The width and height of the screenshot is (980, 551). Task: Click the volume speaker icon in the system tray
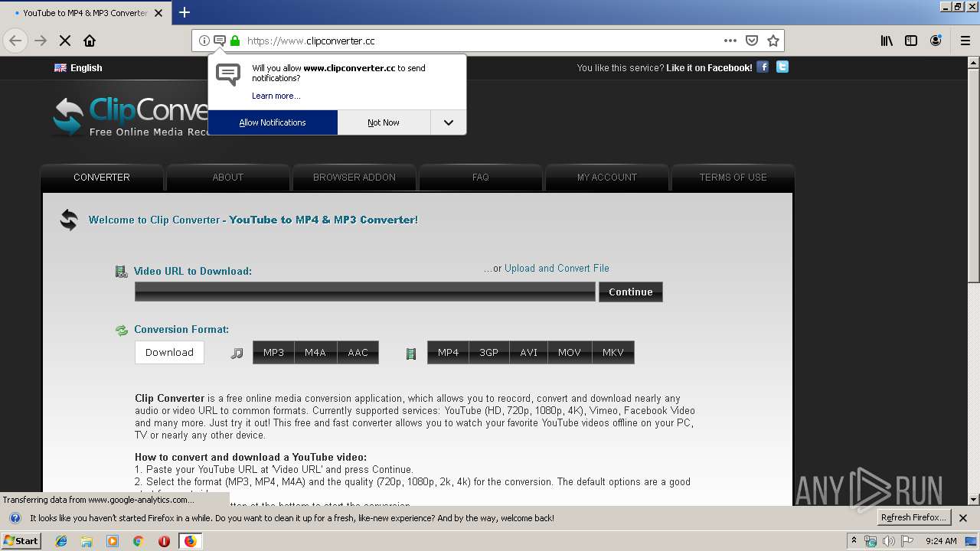click(889, 541)
